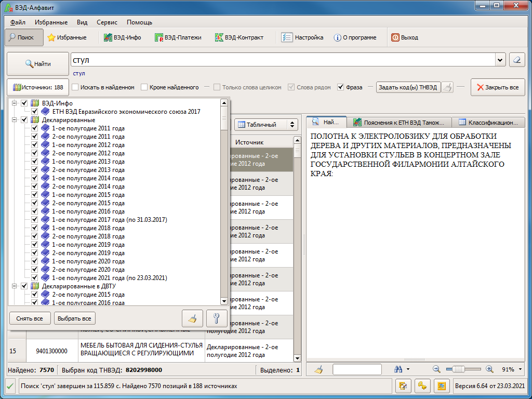The height and width of the screenshot is (399, 532).
Task: Open search history dropdown arrow
Action: (500, 60)
